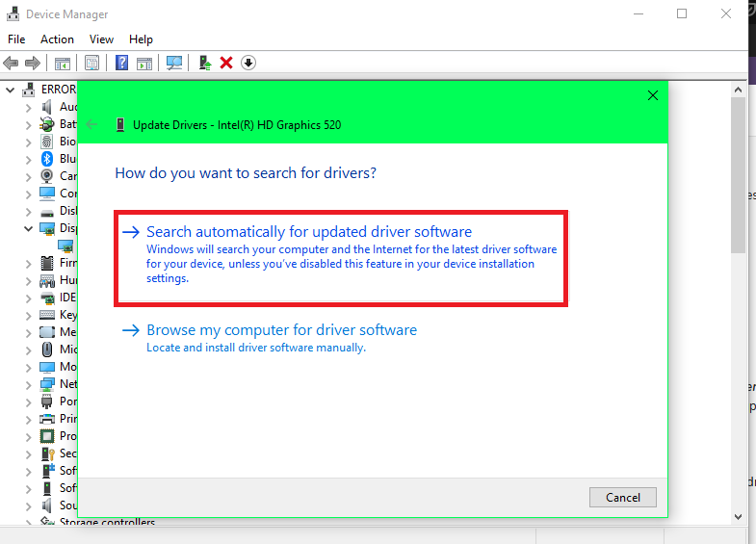Select the webcam Cameras category icon
The width and height of the screenshot is (756, 544).
point(47,176)
